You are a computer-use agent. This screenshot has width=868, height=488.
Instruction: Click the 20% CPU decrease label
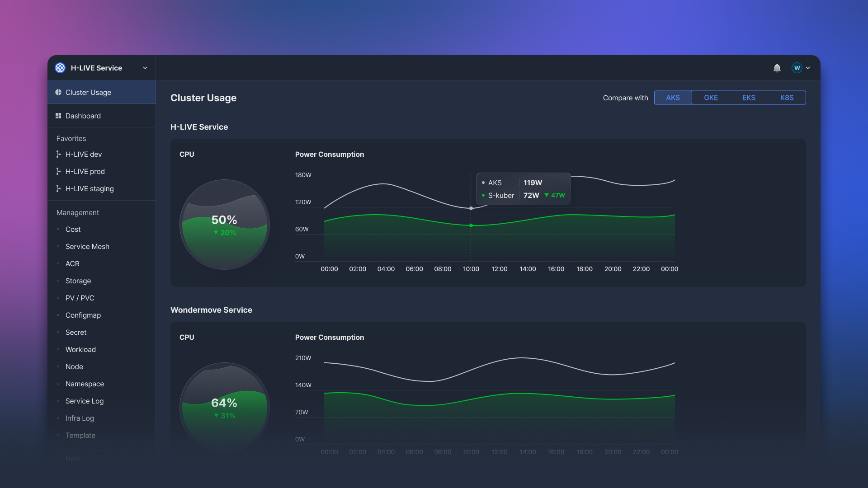tap(225, 233)
